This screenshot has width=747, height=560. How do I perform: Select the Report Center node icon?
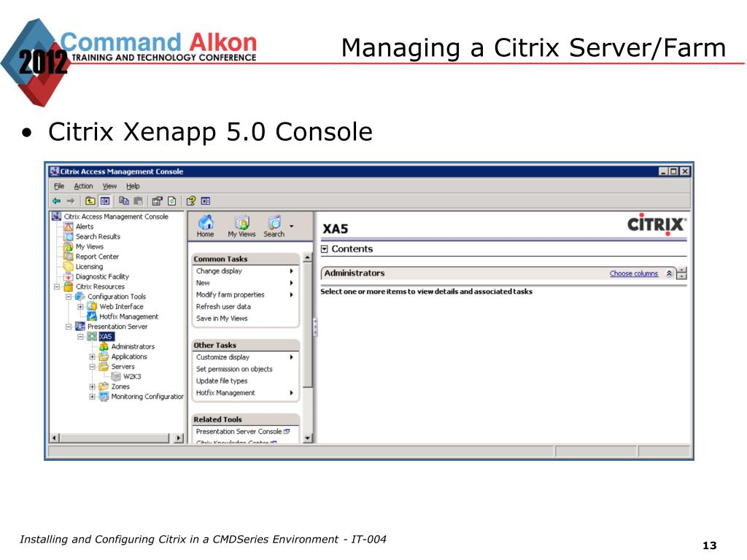(x=69, y=256)
